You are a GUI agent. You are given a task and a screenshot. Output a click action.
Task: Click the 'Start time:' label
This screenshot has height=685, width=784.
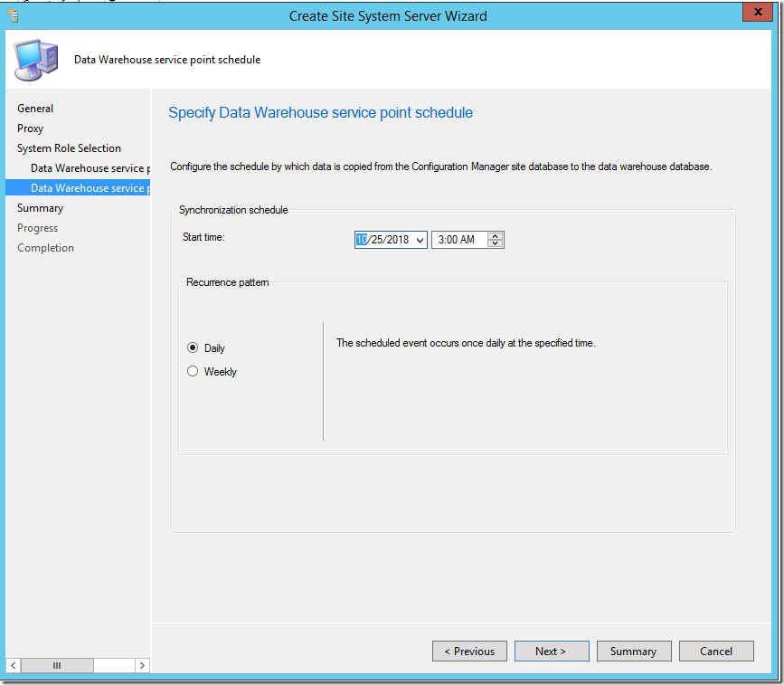point(204,237)
